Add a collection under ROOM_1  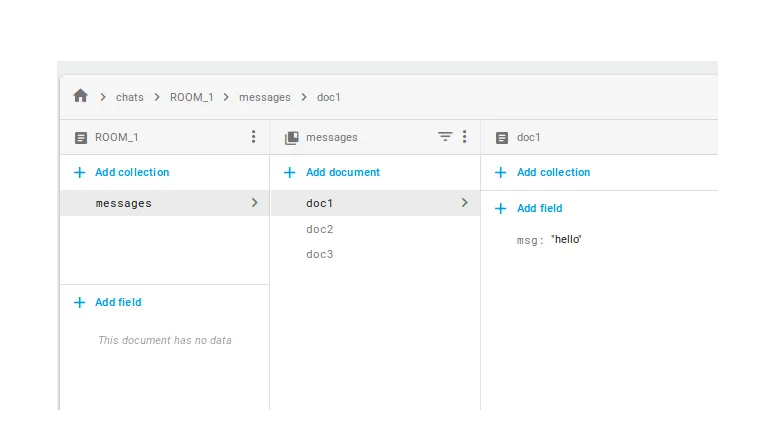pyautogui.click(x=132, y=172)
